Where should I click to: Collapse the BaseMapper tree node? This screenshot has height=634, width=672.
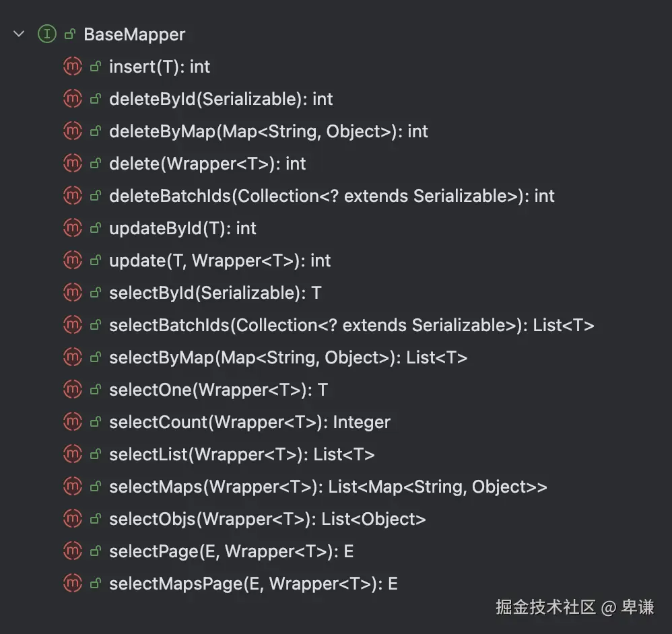(19, 34)
